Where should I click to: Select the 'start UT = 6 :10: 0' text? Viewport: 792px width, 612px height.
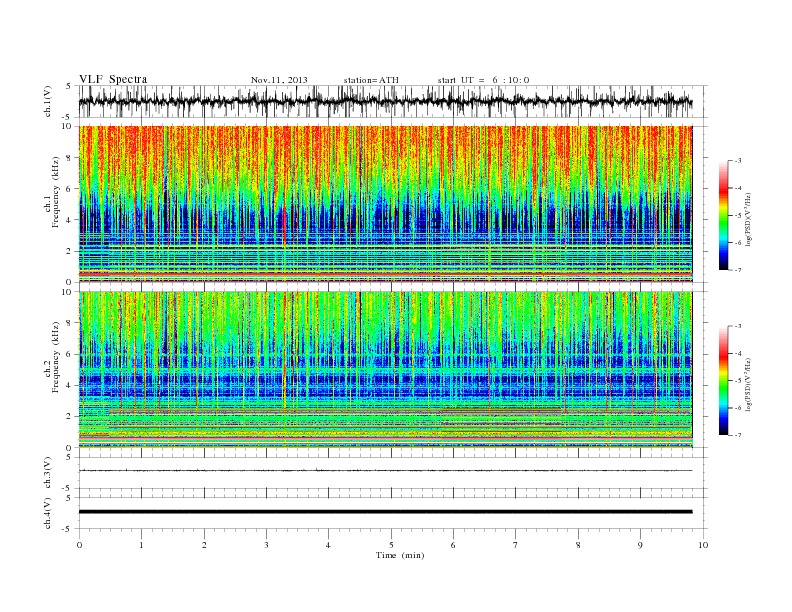(x=483, y=80)
